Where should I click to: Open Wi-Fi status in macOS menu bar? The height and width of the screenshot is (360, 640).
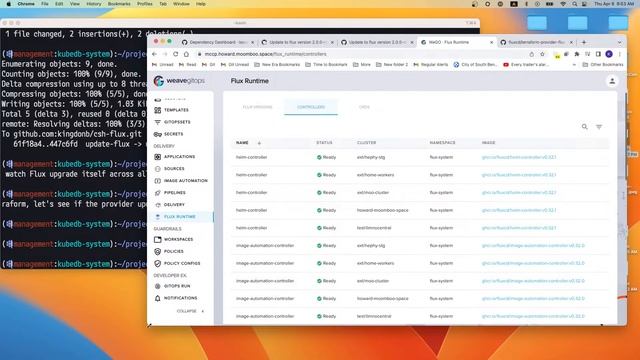click(563, 4)
